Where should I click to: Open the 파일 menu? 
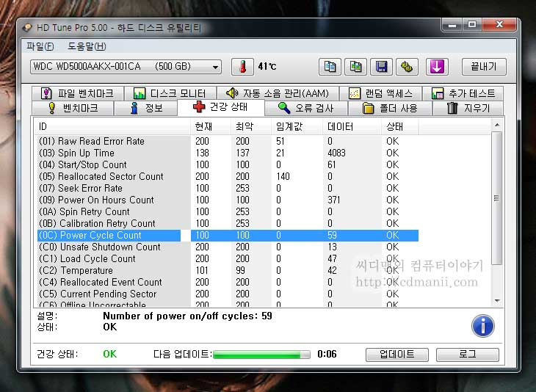click(40, 46)
